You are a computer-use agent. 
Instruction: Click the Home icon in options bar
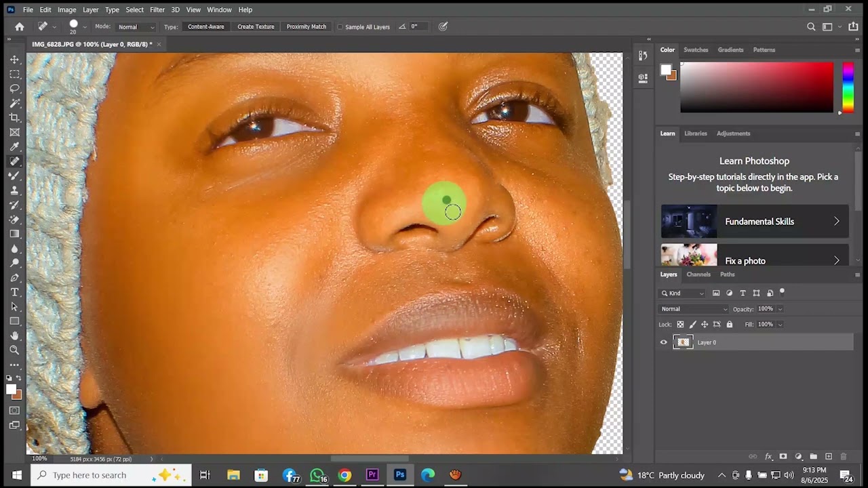click(x=20, y=26)
